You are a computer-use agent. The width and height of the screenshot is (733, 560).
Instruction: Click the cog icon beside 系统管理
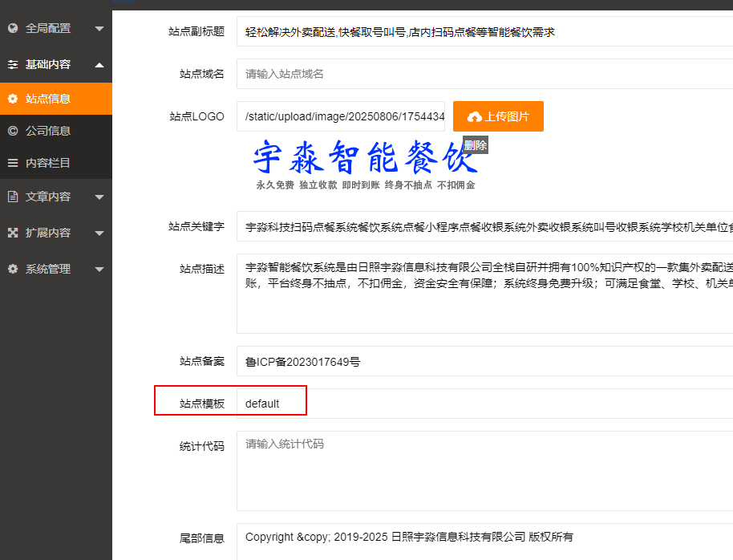coord(13,269)
